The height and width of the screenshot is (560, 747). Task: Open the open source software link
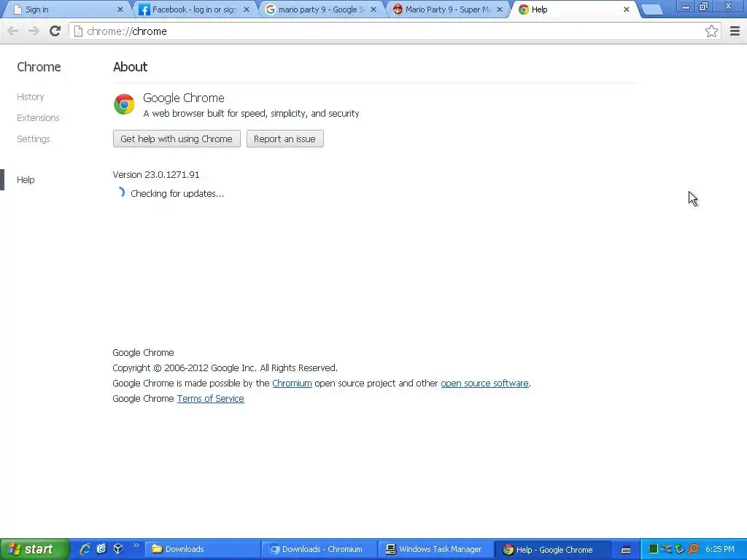pyautogui.click(x=484, y=384)
